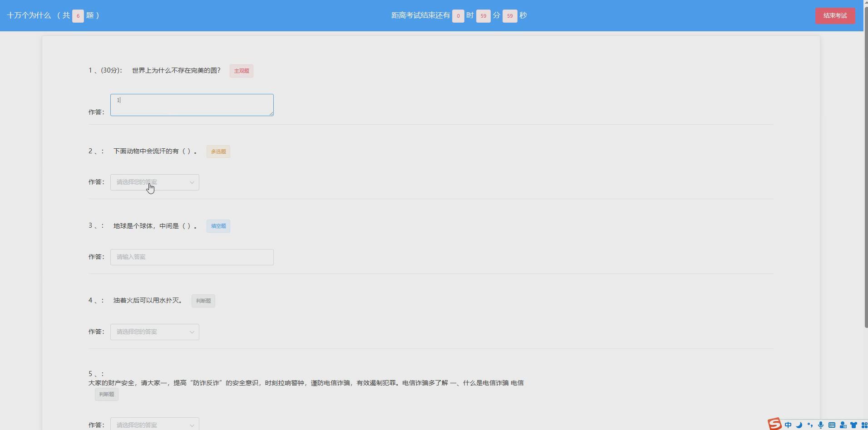
Task: Click question text 下面动物中会流汗的有
Action: (x=155, y=151)
